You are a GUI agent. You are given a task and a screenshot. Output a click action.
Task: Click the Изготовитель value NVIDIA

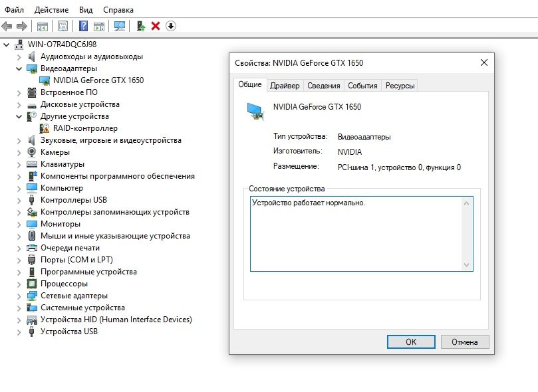[x=350, y=151]
